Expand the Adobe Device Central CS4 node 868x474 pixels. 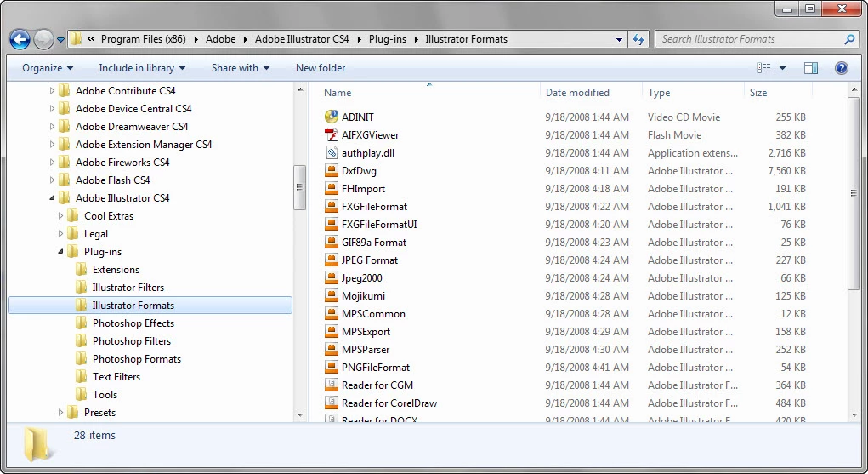[x=52, y=109]
